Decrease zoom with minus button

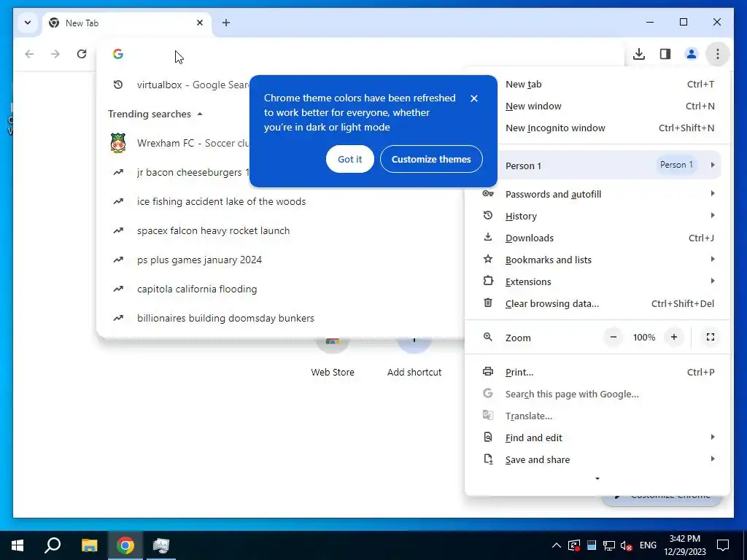click(614, 337)
